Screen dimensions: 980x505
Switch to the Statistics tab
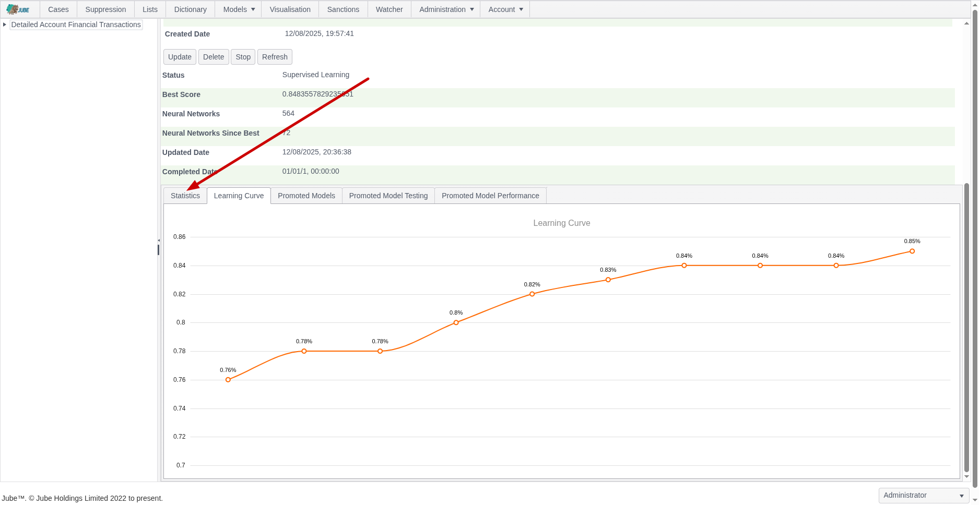coord(185,196)
